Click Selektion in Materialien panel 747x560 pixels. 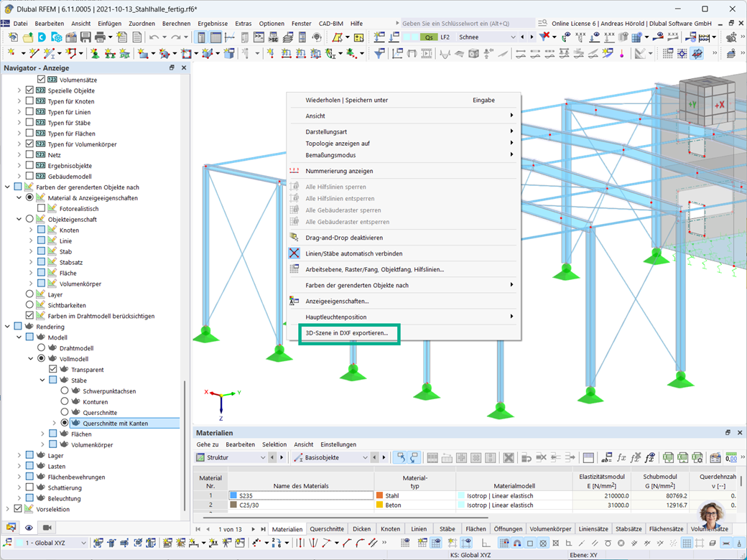274,444
